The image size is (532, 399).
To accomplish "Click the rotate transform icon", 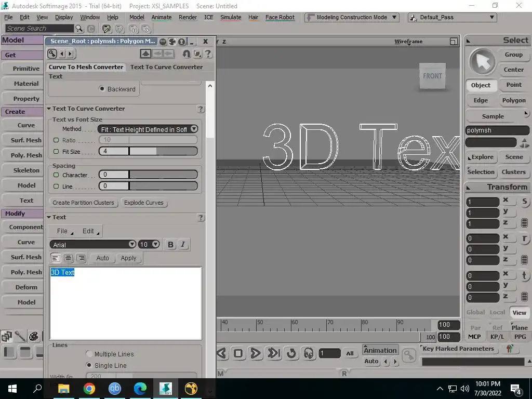I will (525, 238).
